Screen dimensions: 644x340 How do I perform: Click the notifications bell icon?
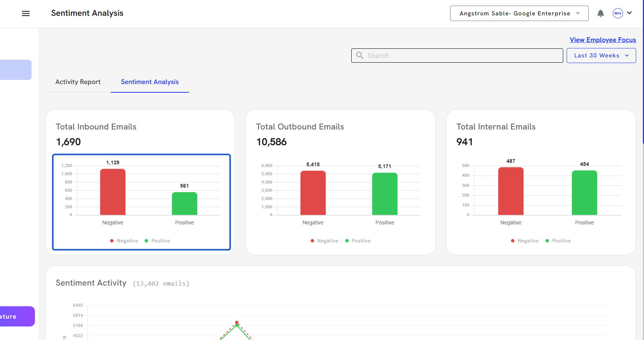tap(600, 14)
